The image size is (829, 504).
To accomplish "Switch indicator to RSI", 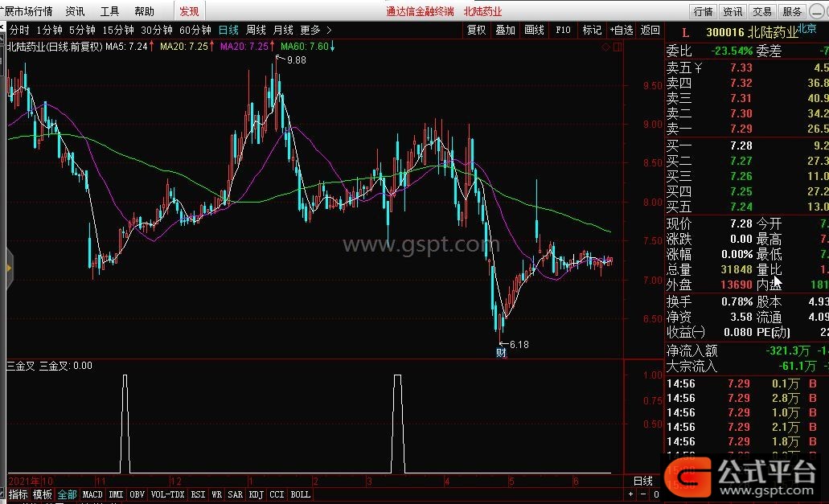I will point(198,494).
